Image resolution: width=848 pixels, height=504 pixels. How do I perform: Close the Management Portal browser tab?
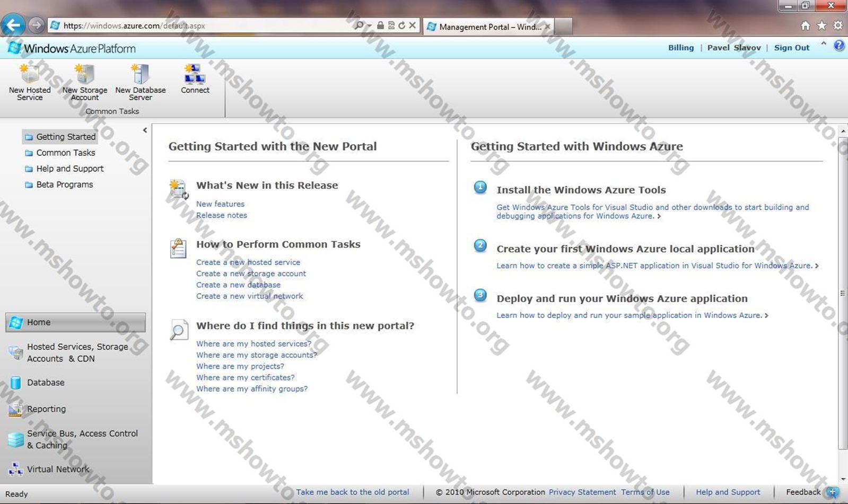(547, 26)
